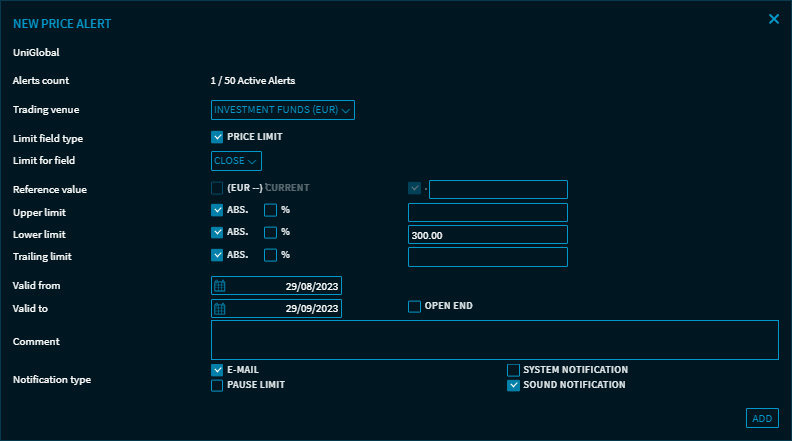
Task: Uncheck SOUND NOTIFICATION checkbox
Action: [513, 385]
